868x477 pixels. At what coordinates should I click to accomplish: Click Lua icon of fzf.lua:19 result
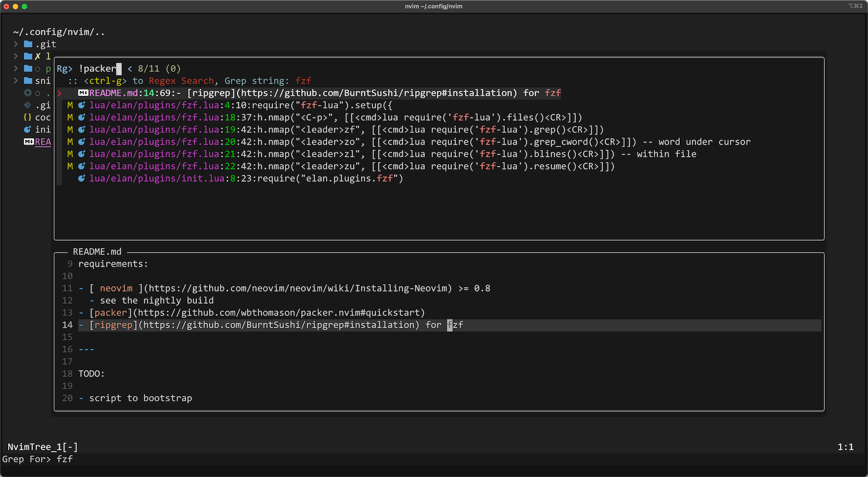82,129
